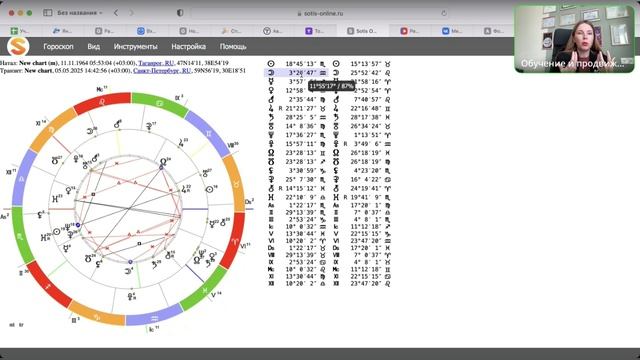This screenshot has width=640, height=360.
Task: Click the transit XII cusp value 23°47'20"
Action: pos(366,283)
